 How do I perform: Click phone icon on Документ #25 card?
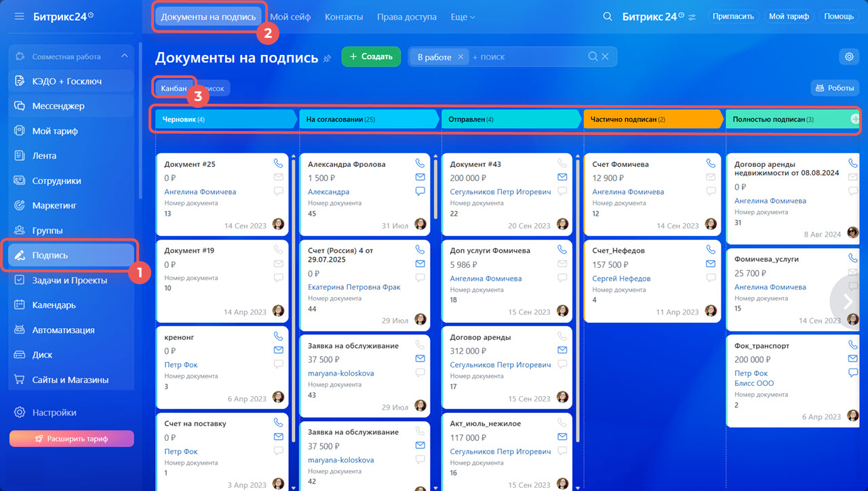(278, 163)
